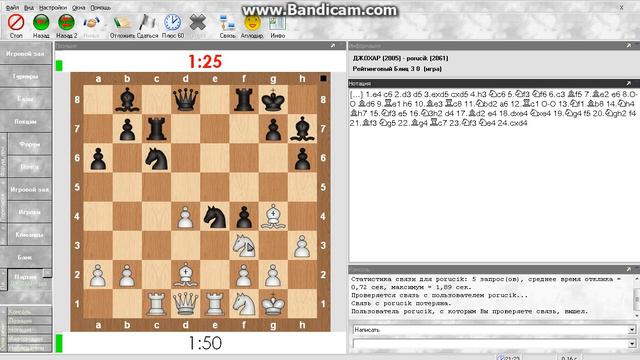
Task: Select the black rook on c7
Action: [156, 129]
